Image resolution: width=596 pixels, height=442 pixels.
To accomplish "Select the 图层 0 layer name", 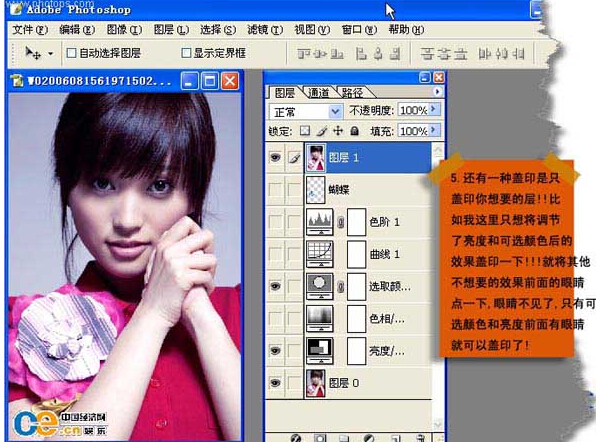I will 344,383.
